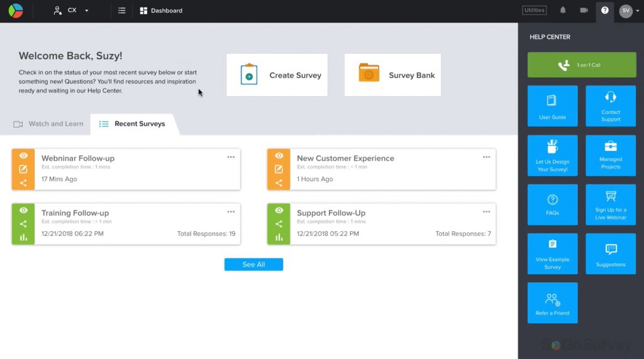The height and width of the screenshot is (359, 644).
Task: Click the 12/21/2018 05:22 PM timestamp
Action: (x=328, y=234)
